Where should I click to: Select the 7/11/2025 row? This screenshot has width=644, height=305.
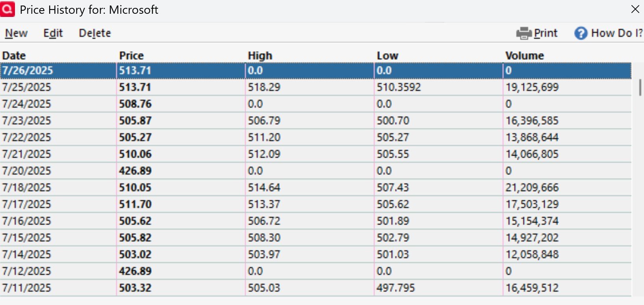coord(316,288)
